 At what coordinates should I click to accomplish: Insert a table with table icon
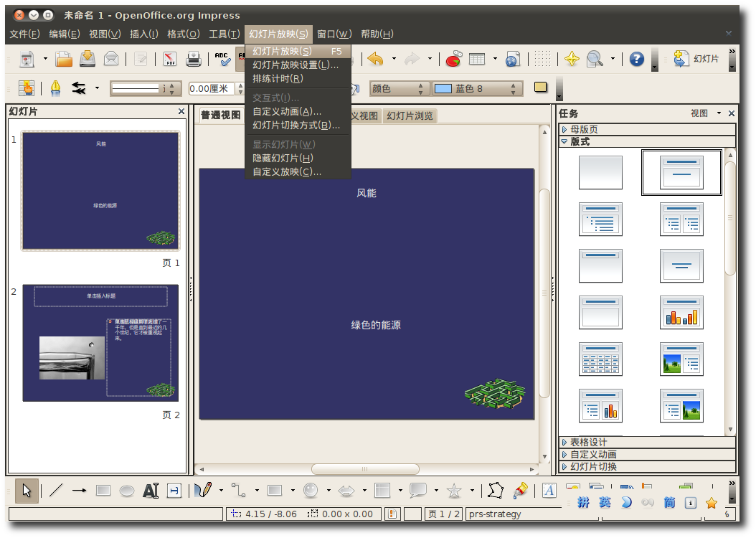477,60
